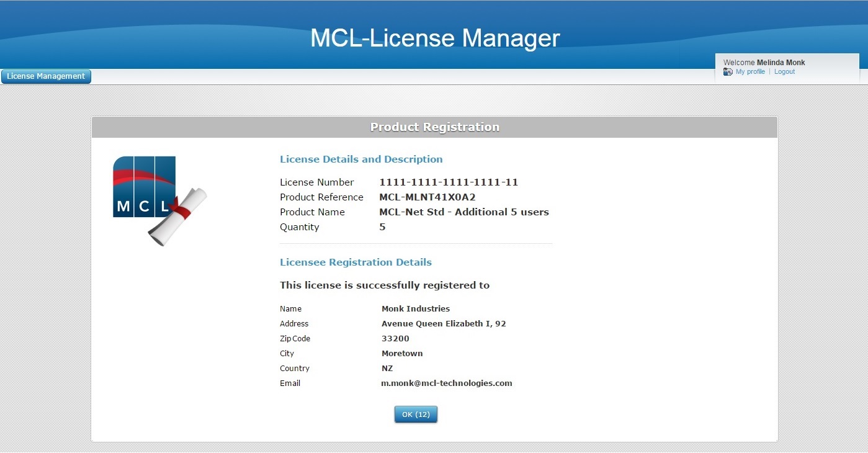
Task: Open the My profile link
Action: click(750, 72)
